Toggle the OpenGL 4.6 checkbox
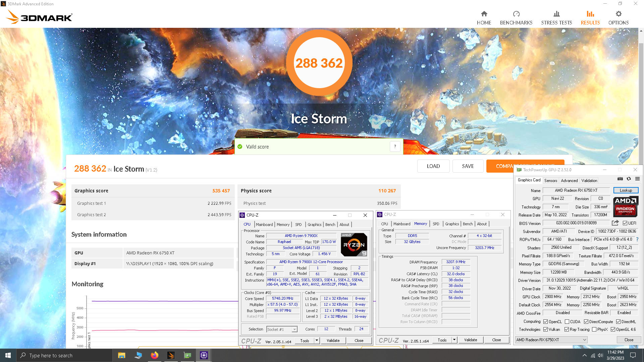Screen dimensions: 644x362 click(x=613, y=329)
